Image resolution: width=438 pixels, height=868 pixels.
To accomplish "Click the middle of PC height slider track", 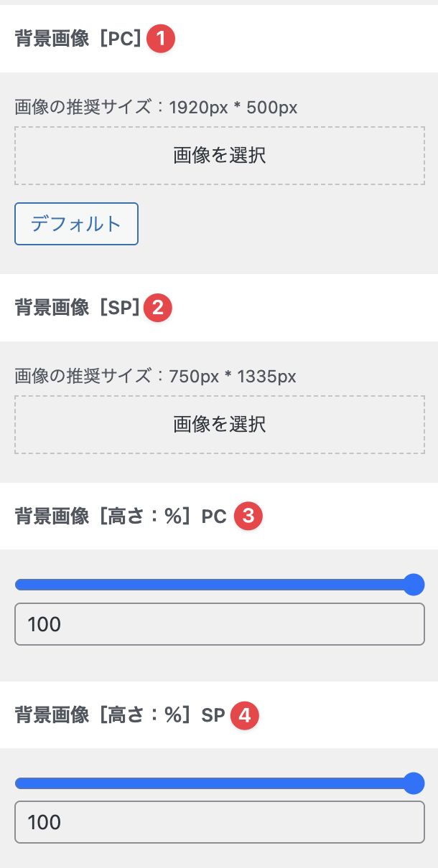I will [x=215, y=585].
